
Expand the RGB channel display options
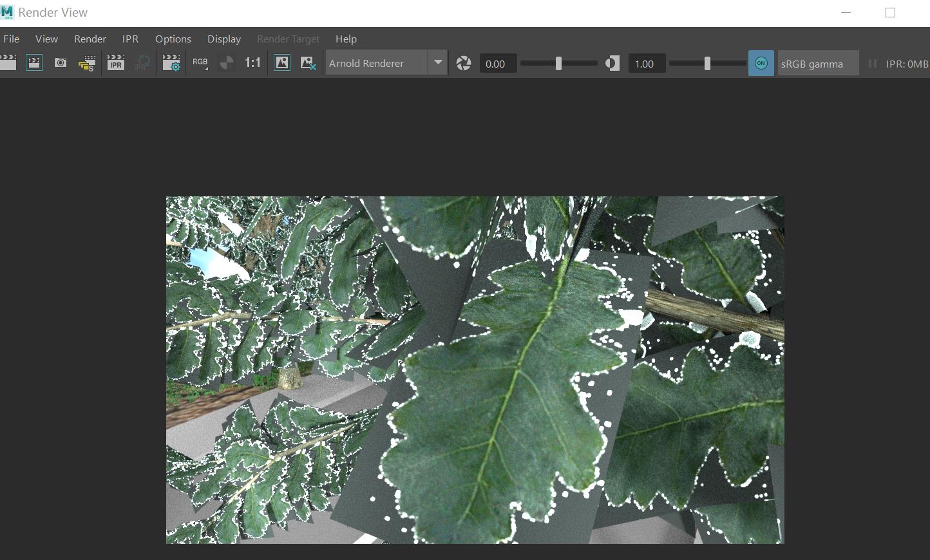pos(200,62)
